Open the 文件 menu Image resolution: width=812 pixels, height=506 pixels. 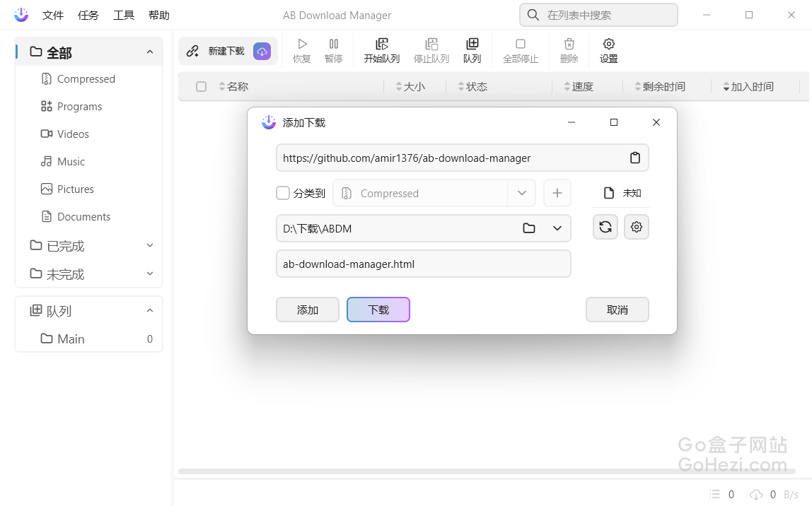(x=53, y=15)
